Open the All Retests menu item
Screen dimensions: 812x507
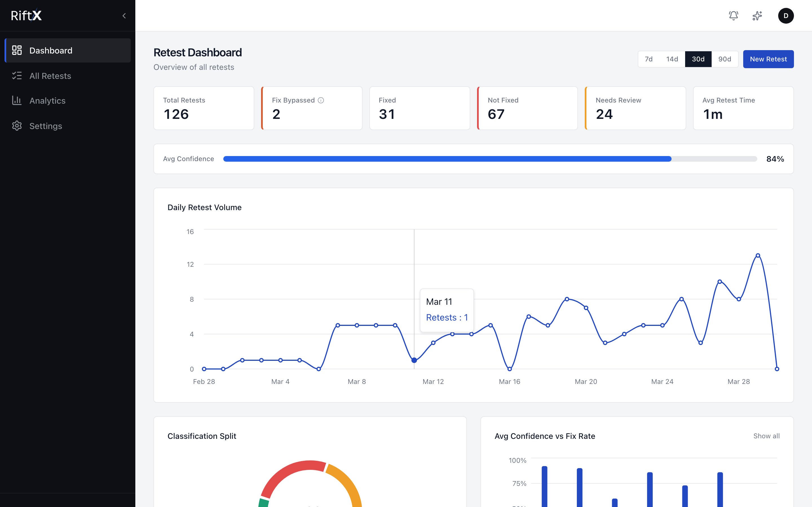tap(50, 76)
